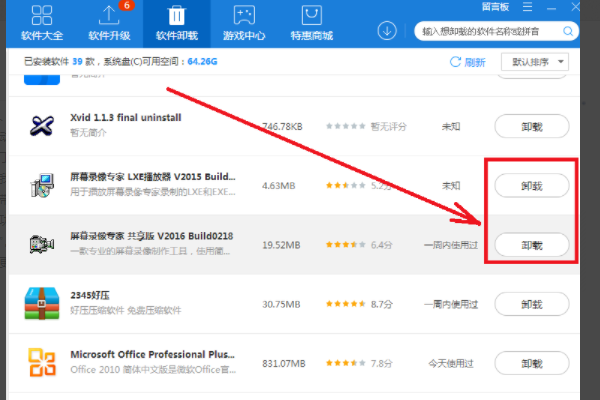This screenshot has height=400, width=600.
Task: Select the Xvid 1.1.3 final uninstall title
Action: 126,118
